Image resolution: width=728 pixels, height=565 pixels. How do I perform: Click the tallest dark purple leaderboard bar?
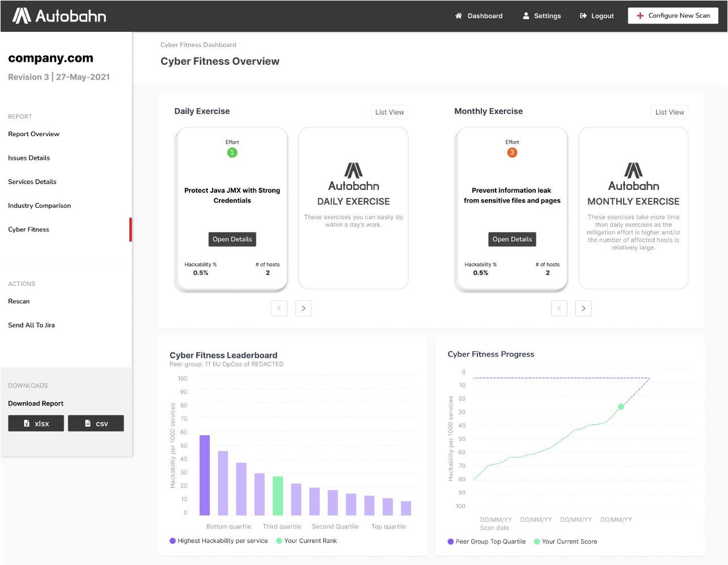tap(205, 475)
